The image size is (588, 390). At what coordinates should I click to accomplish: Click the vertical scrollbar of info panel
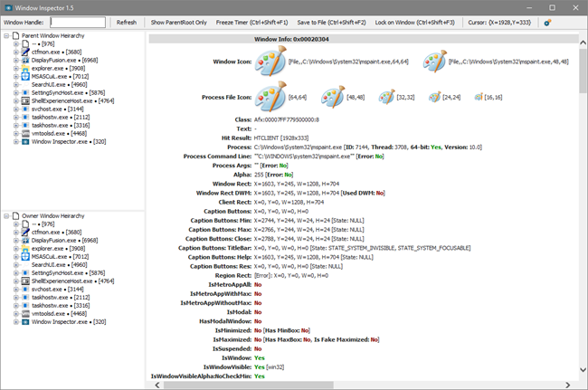583,208
